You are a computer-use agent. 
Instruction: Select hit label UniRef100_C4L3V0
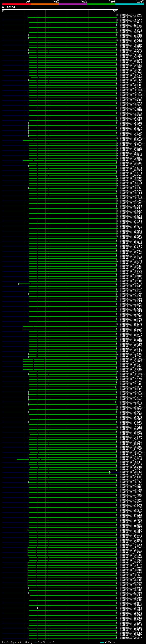131,372
